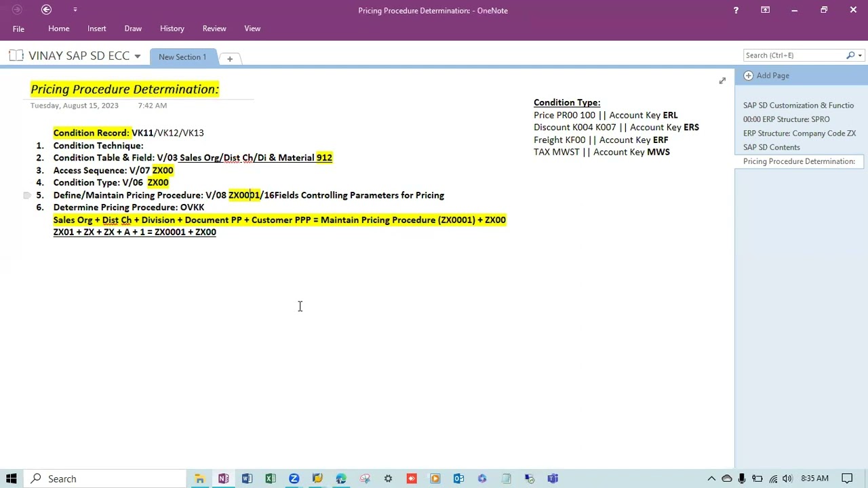This screenshot has height=488, width=868.
Task: Open the File menu
Action: [x=18, y=28]
